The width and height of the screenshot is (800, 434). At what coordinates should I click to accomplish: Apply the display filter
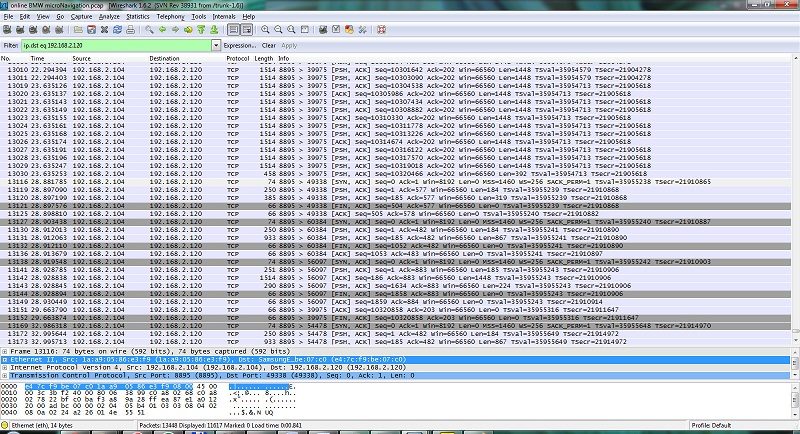[289, 45]
